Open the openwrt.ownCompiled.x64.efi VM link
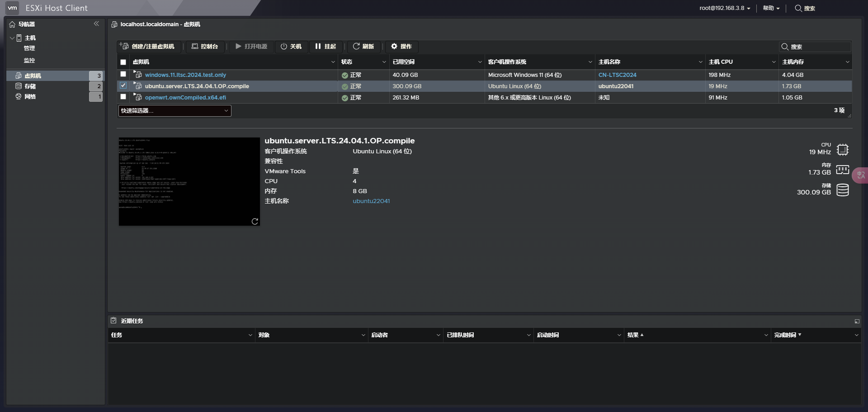This screenshot has width=868, height=412. coord(185,98)
